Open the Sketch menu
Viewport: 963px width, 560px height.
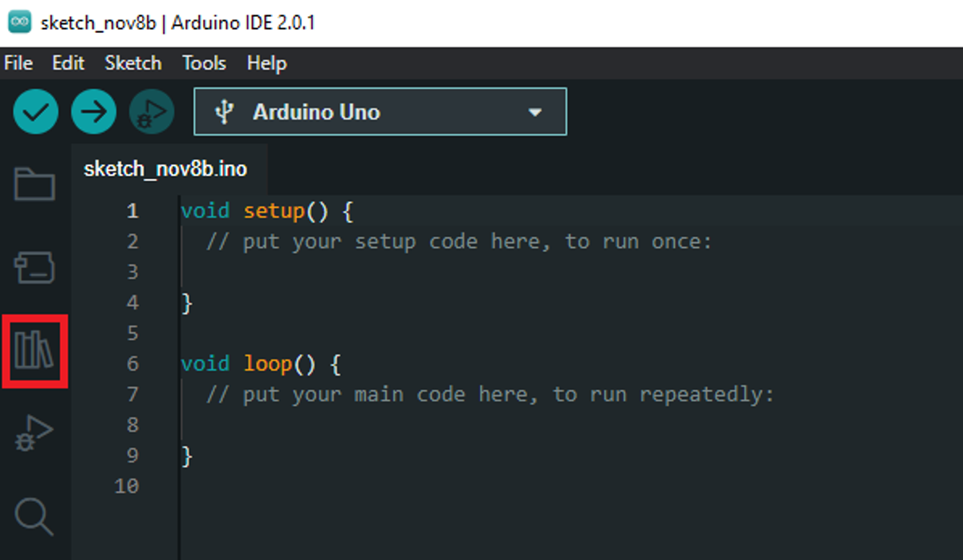point(133,63)
